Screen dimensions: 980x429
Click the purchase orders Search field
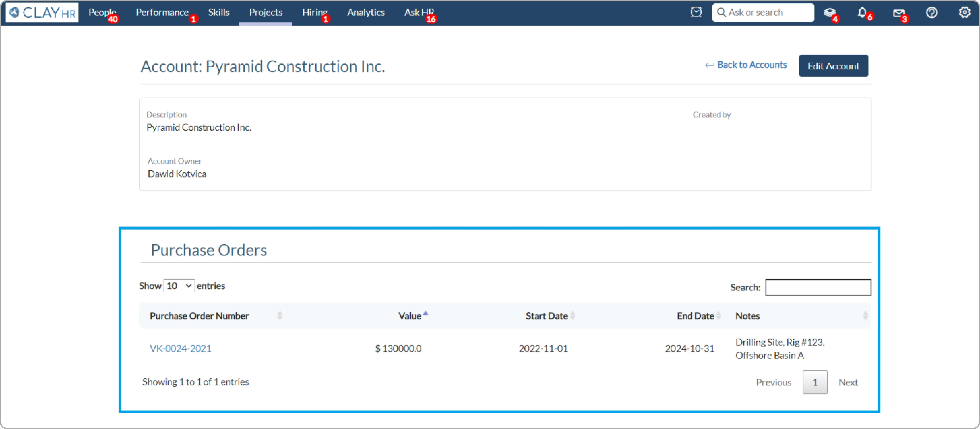[818, 287]
